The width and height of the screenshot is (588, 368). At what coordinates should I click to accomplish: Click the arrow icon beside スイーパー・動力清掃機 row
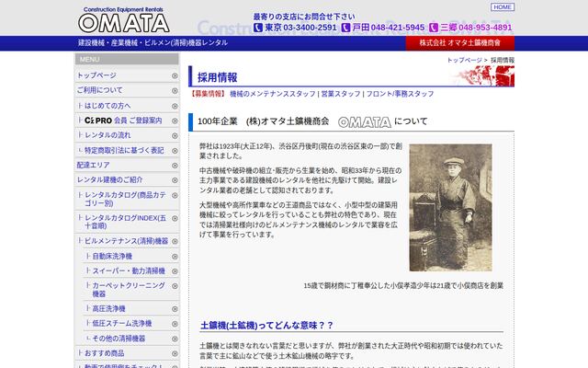click(x=175, y=271)
